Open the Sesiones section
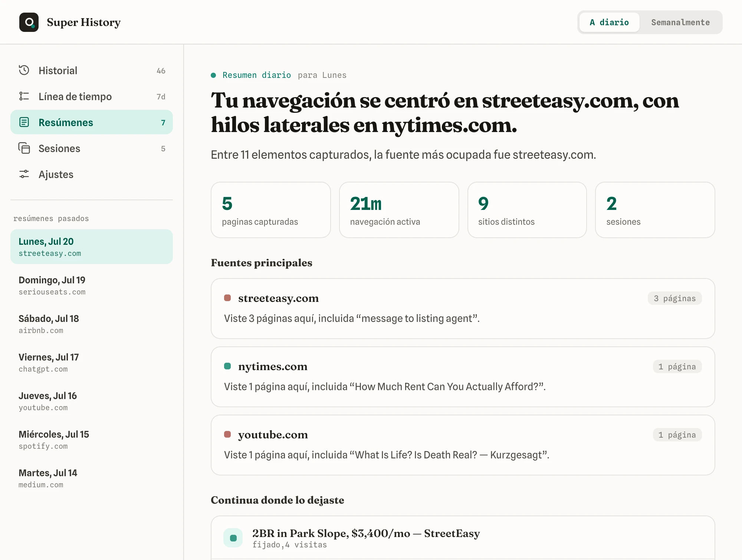Screen dimensions: 742x560 point(92,148)
